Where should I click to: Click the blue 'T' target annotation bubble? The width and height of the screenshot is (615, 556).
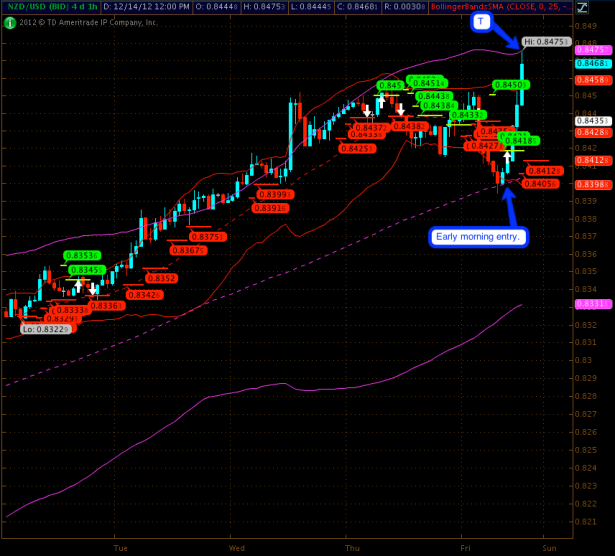tap(482, 21)
